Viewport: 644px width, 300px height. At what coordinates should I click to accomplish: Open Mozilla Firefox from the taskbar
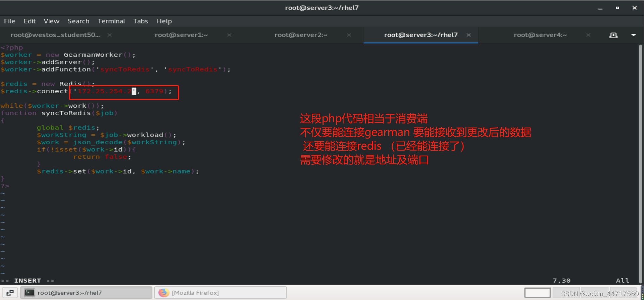tap(220, 293)
